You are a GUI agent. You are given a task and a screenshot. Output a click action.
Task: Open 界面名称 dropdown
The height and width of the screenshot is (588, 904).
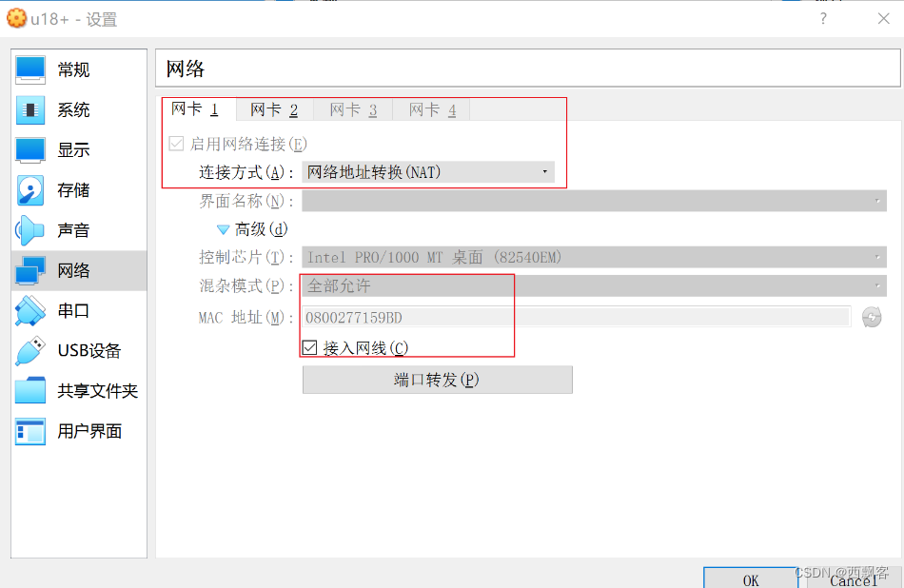click(x=594, y=201)
